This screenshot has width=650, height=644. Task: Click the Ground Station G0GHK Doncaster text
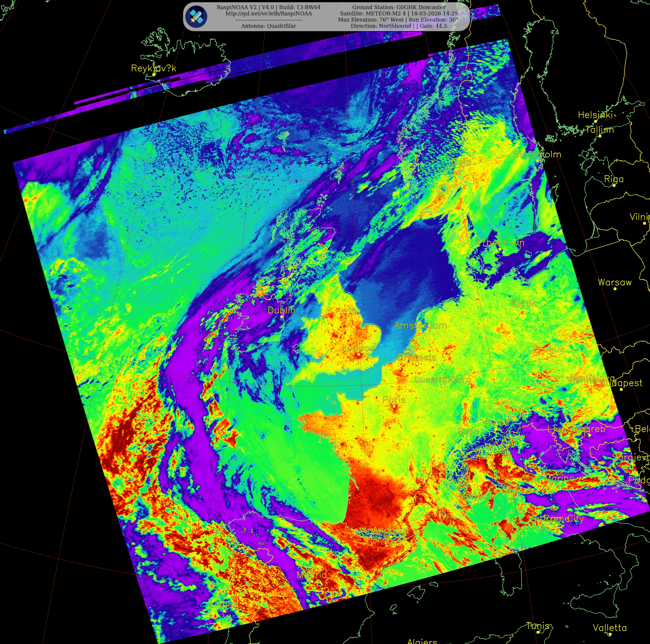tap(399, 7)
